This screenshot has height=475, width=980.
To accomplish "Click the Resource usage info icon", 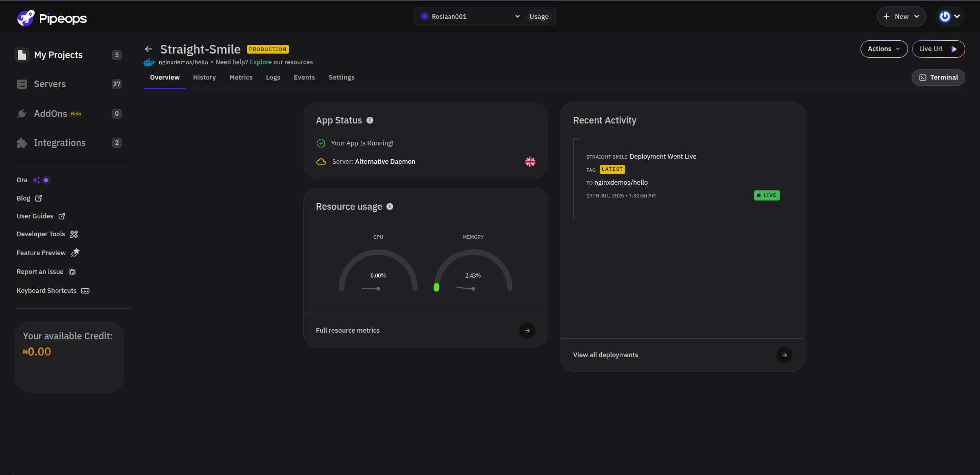I will click(x=390, y=207).
